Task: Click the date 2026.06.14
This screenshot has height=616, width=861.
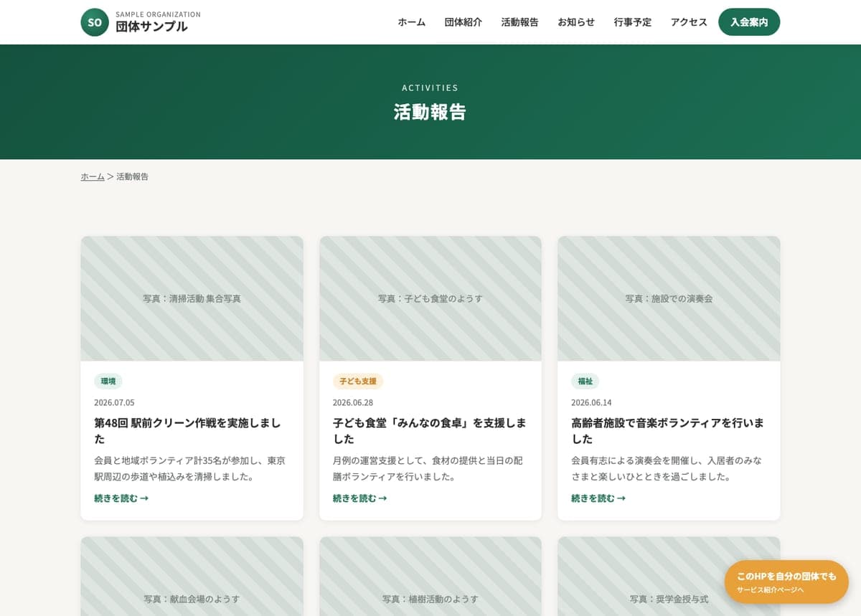Action: click(x=591, y=402)
